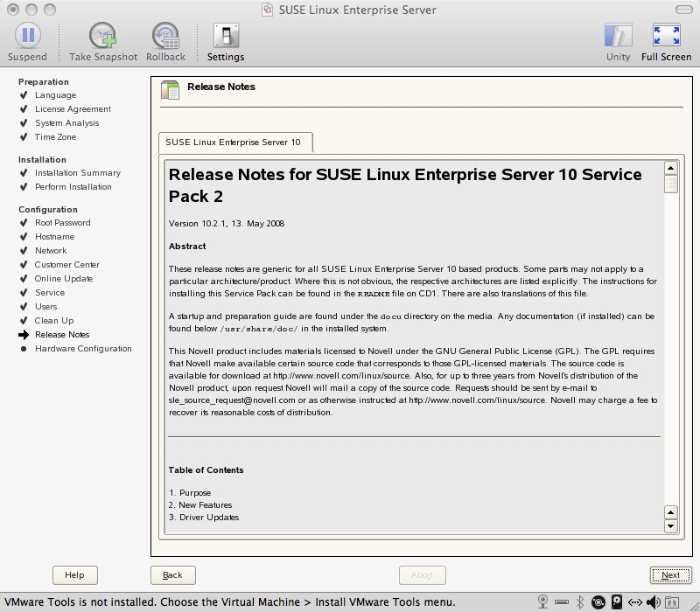Click the Network step

(x=51, y=251)
